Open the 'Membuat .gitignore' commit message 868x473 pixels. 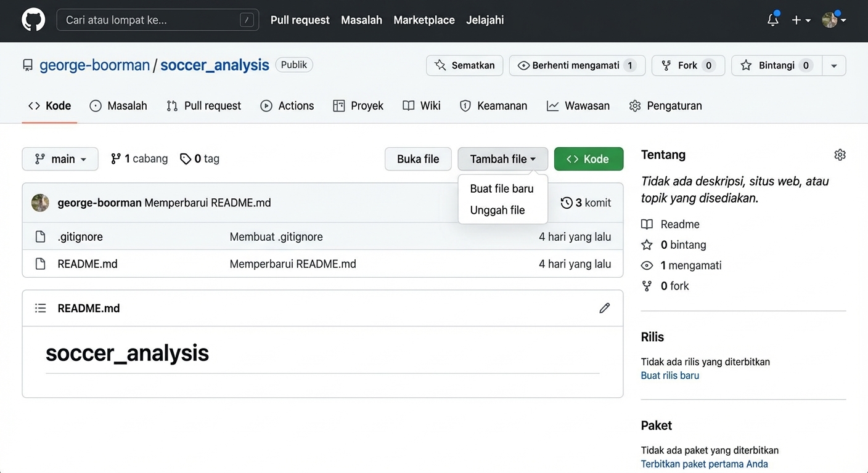coord(276,236)
